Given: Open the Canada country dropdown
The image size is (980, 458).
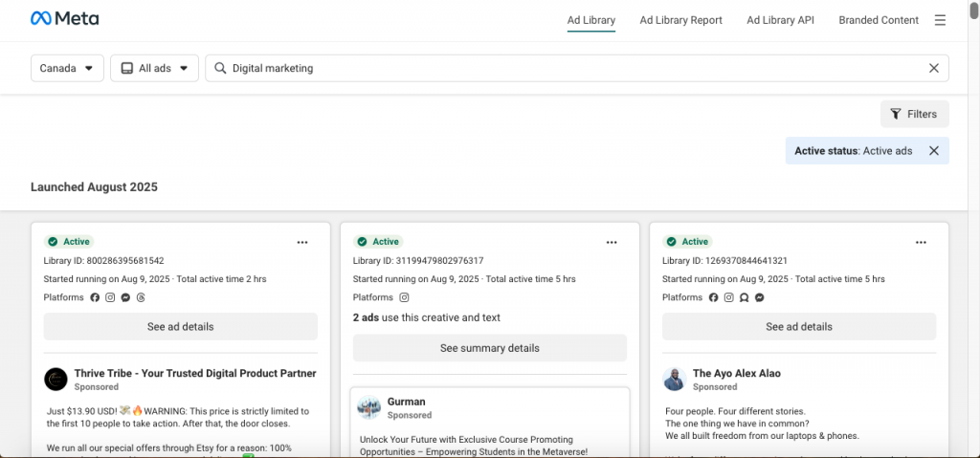Looking at the screenshot, I should click(x=67, y=68).
